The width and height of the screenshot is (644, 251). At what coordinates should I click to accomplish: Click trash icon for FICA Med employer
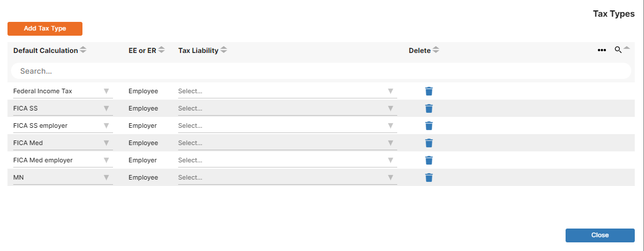(x=429, y=160)
